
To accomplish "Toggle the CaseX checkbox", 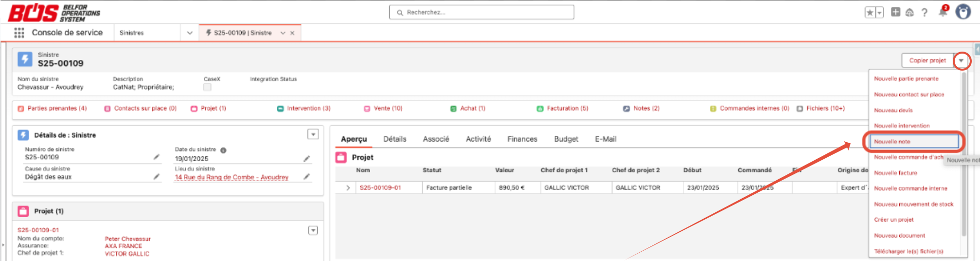I will [x=208, y=87].
